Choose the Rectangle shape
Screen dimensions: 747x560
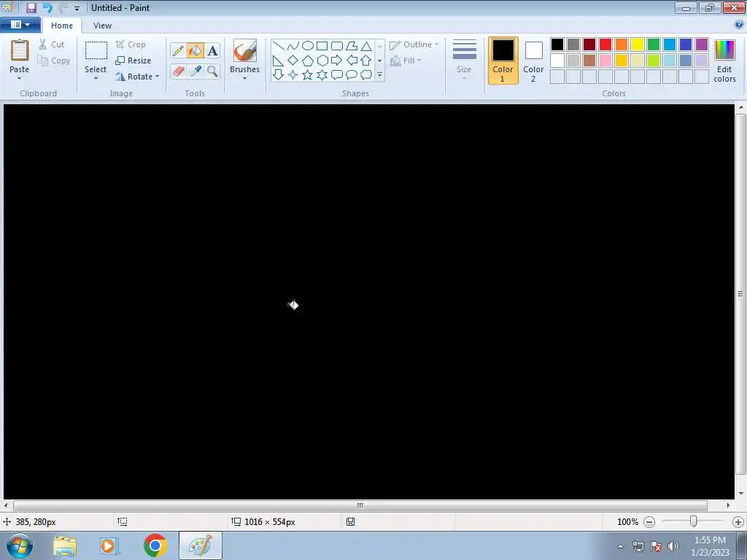click(322, 46)
